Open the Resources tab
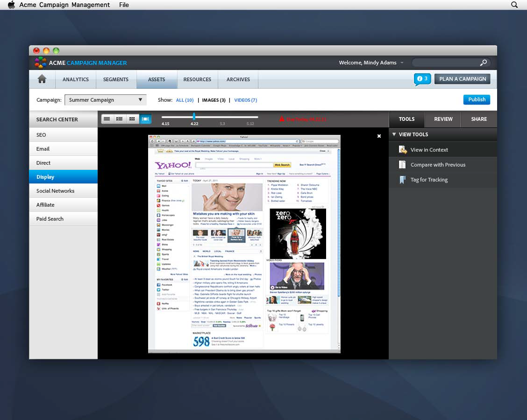The height and width of the screenshot is (420, 527). tap(197, 79)
